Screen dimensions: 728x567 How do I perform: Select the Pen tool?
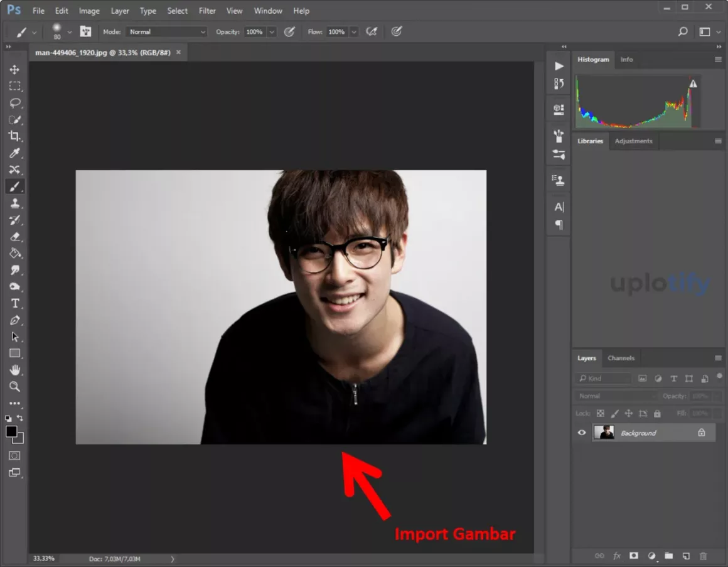14,320
